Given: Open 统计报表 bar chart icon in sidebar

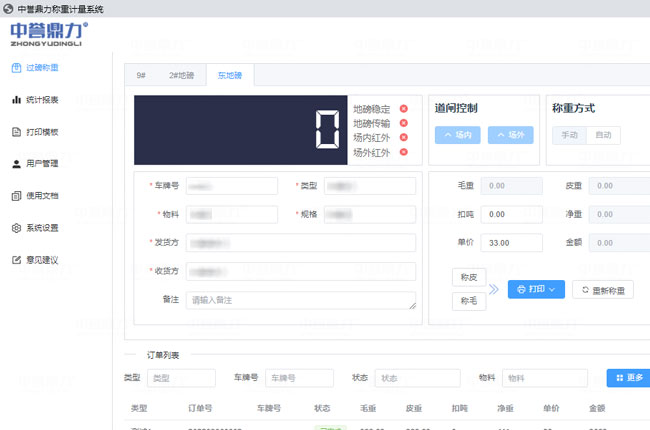Looking at the screenshot, I should (16, 100).
